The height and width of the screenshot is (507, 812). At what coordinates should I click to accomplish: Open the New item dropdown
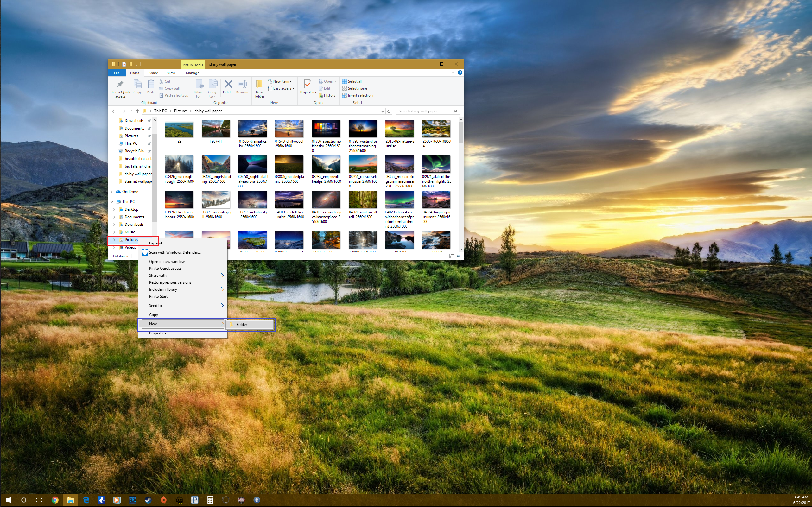(x=280, y=81)
